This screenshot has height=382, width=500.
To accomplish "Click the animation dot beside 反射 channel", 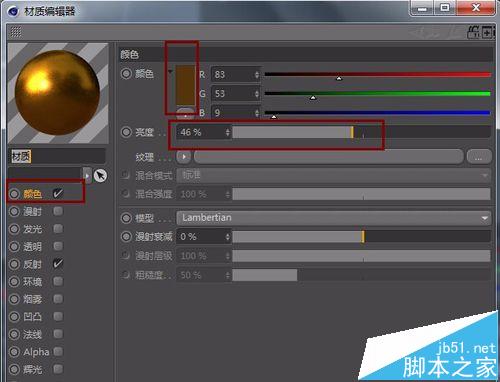I will [14, 264].
